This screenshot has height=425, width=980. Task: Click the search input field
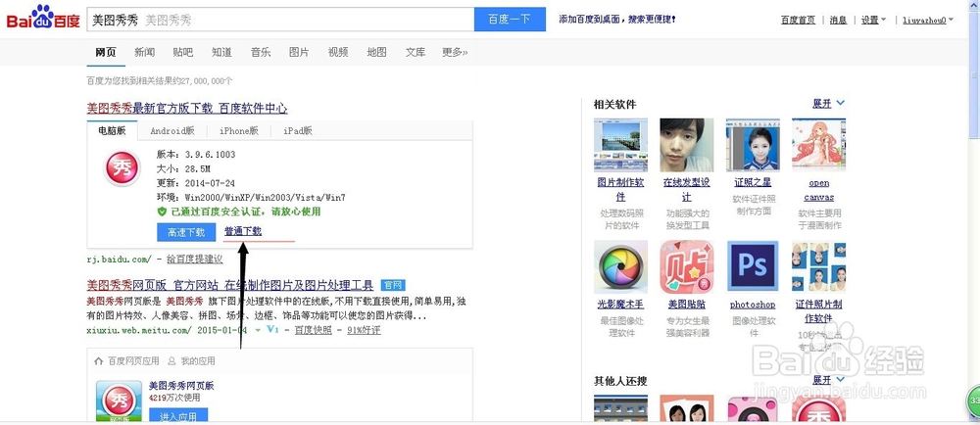pyautogui.click(x=280, y=20)
